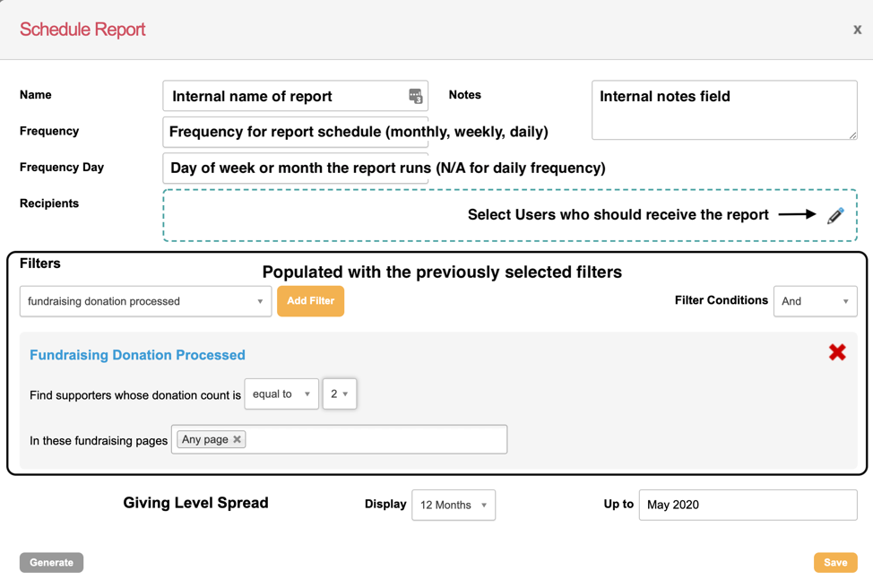Viewport: 873px width, 588px height.
Task: Open the Display 12 Months dropdown
Action: point(453,505)
